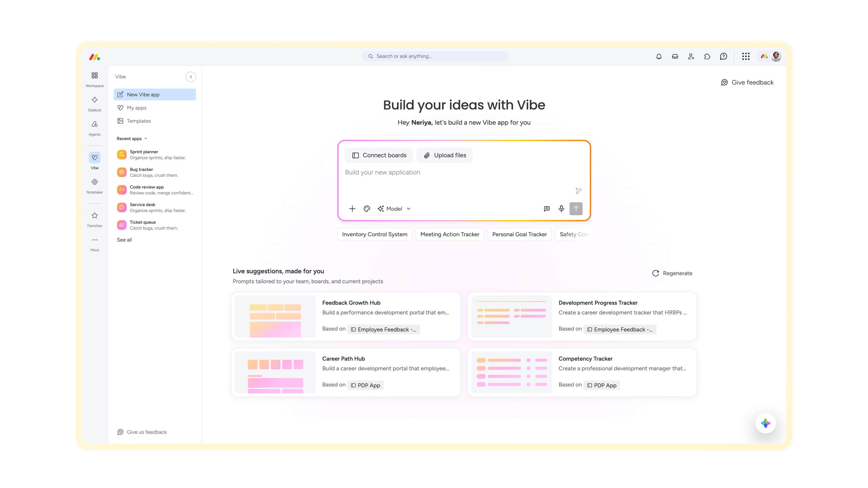Click Upload files button
This screenshot has height=488, width=868.
coord(445,155)
